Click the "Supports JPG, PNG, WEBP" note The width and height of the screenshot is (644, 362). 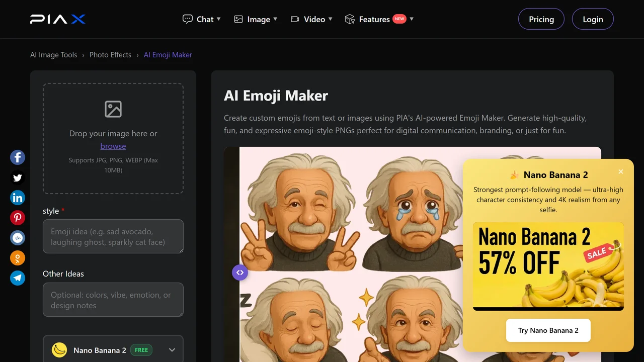pyautogui.click(x=113, y=165)
